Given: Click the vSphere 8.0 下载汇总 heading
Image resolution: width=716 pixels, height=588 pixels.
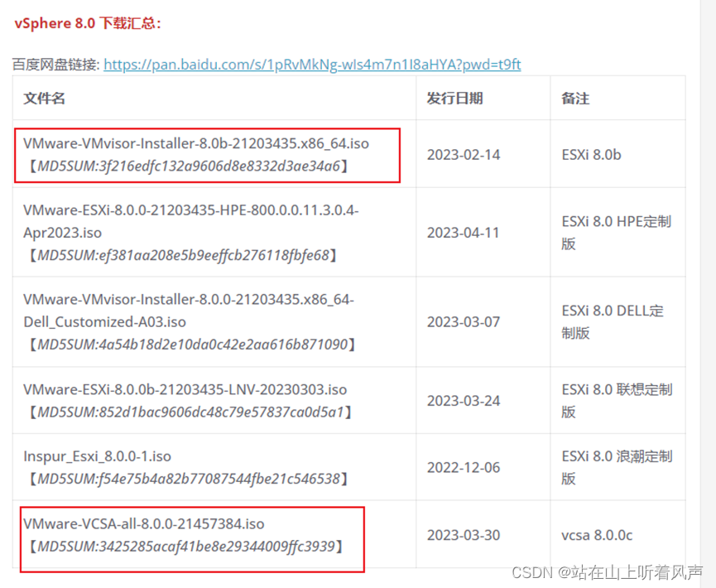Looking at the screenshot, I should (85, 23).
